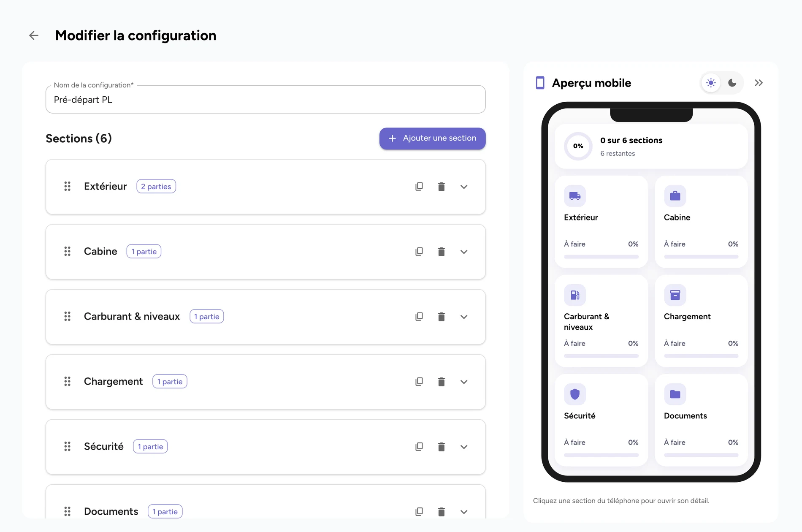Viewport: 802px width, 532px height.
Task: Expand the Cabine section
Action: click(464, 252)
